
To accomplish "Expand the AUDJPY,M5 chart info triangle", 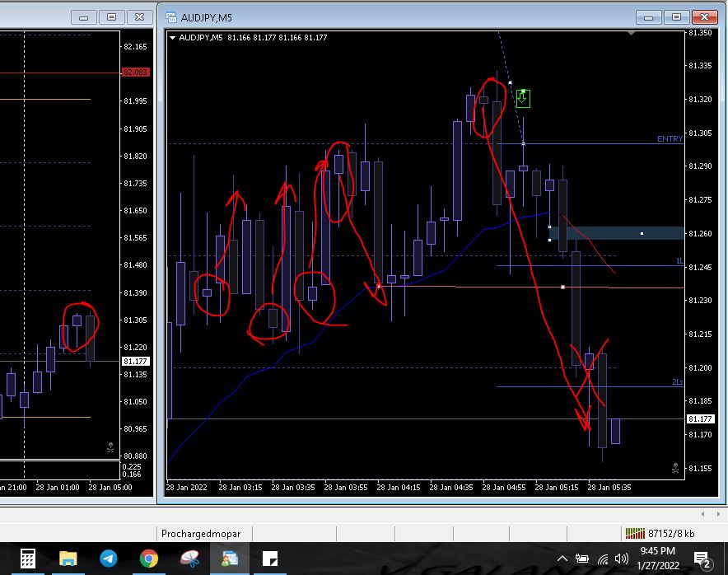I will [172, 37].
